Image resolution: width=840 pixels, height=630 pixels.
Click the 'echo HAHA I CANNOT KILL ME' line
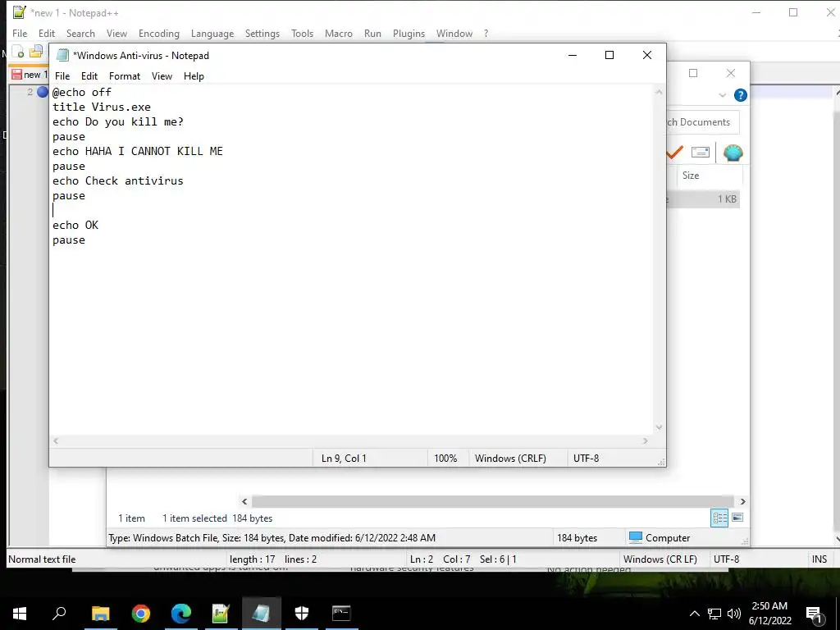coord(138,151)
